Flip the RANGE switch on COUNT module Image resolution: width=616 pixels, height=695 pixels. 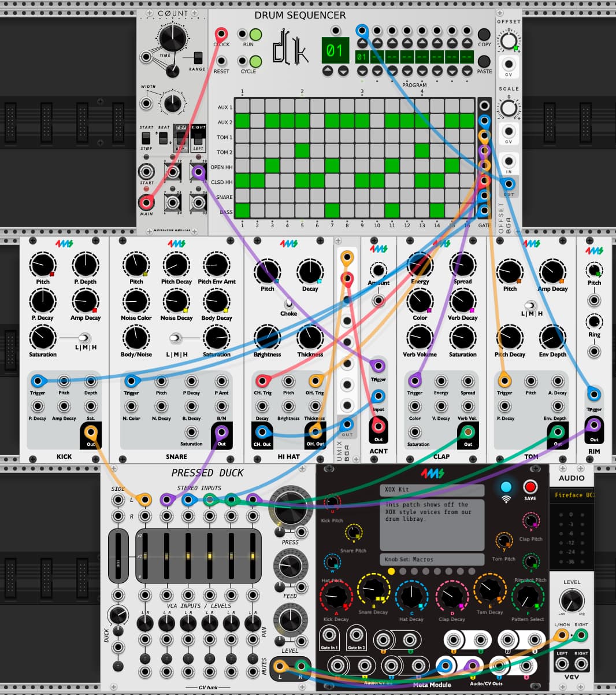[x=198, y=58]
